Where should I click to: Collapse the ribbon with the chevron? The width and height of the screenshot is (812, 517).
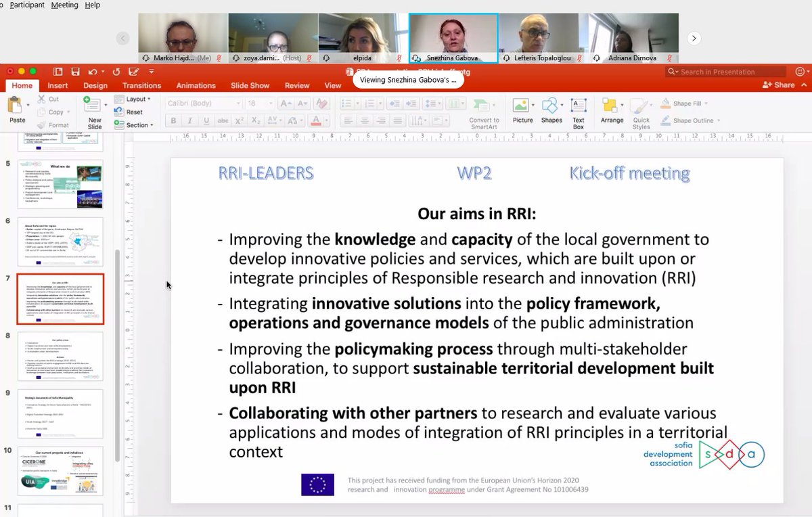pyautogui.click(x=803, y=86)
